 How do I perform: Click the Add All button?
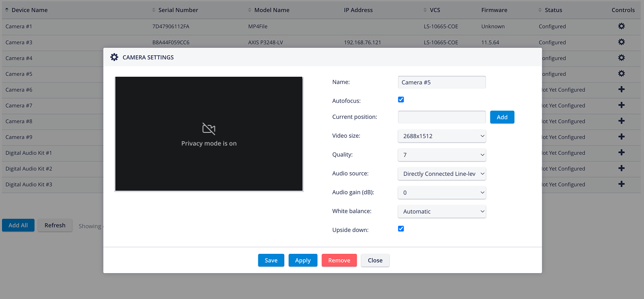(x=18, y=225)
